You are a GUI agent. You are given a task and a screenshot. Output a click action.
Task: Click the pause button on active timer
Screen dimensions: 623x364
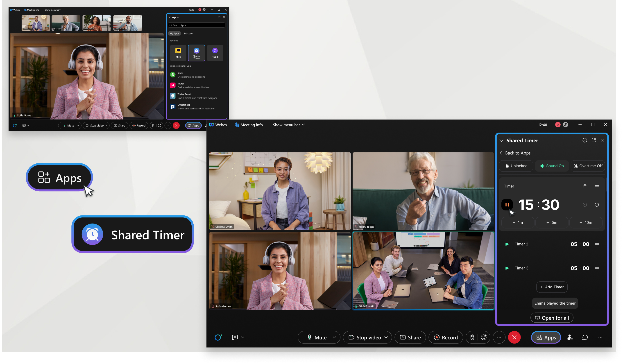pyautogui.click(x=507, y=205)
